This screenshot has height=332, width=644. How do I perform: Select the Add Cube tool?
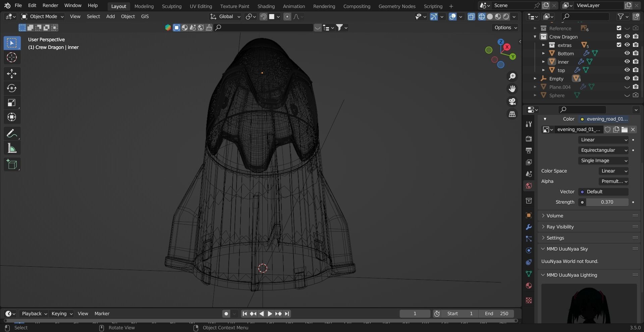pyautogui.click(x=12, y=164)
